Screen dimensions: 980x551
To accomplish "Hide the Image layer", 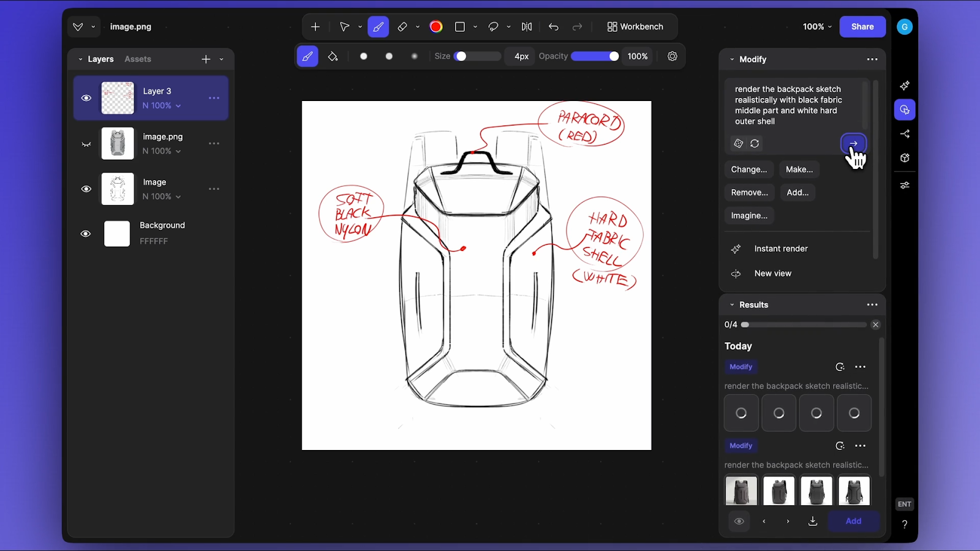I will click(x=86, y=189).
